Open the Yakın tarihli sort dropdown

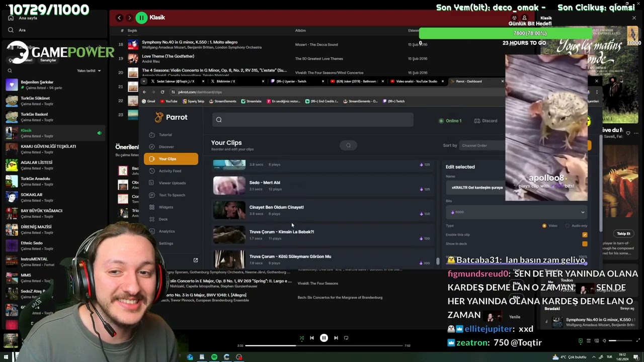tap(89, 71)
